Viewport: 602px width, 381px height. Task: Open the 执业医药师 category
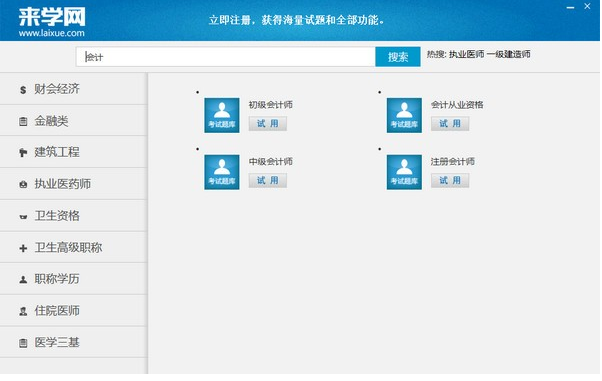tap(73, 184)
